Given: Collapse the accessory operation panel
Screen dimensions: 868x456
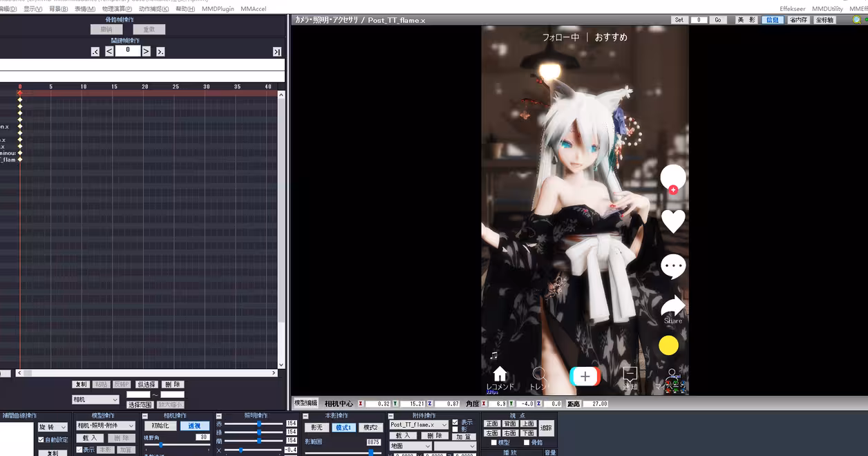Looking at the screenshot, I should pyautogui.click(x=391, y=416).
